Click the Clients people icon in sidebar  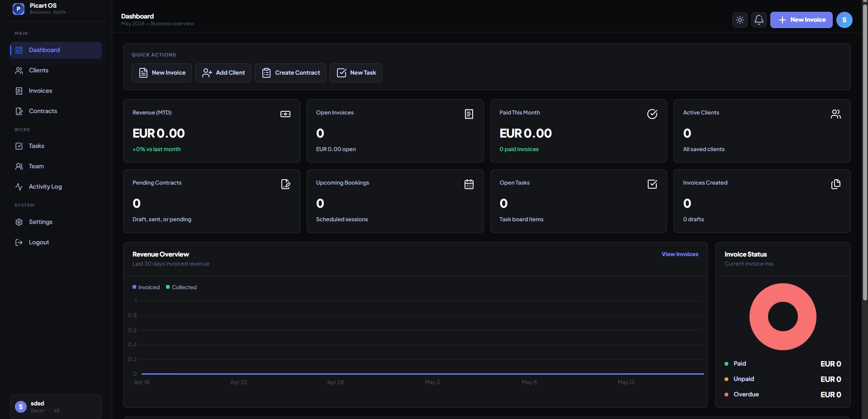click(19, 71)
